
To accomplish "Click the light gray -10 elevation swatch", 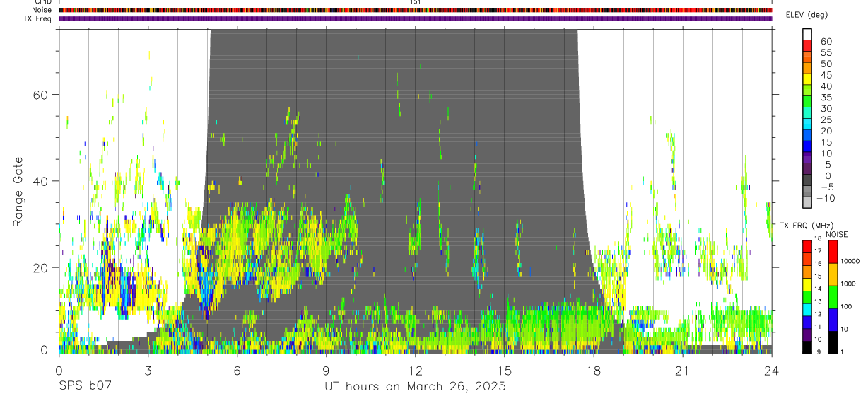I will coord(807,202).
